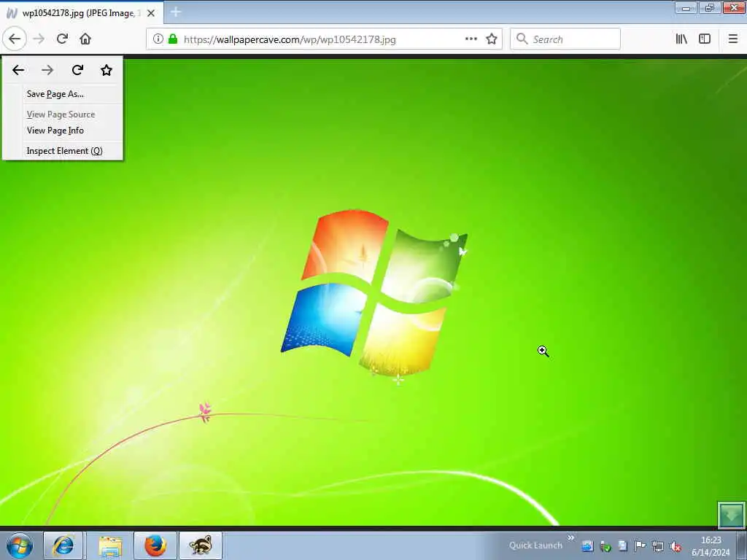Open Windows Explorer folder on the taskbar
This screenshot has height=560, width=747.
111,545
